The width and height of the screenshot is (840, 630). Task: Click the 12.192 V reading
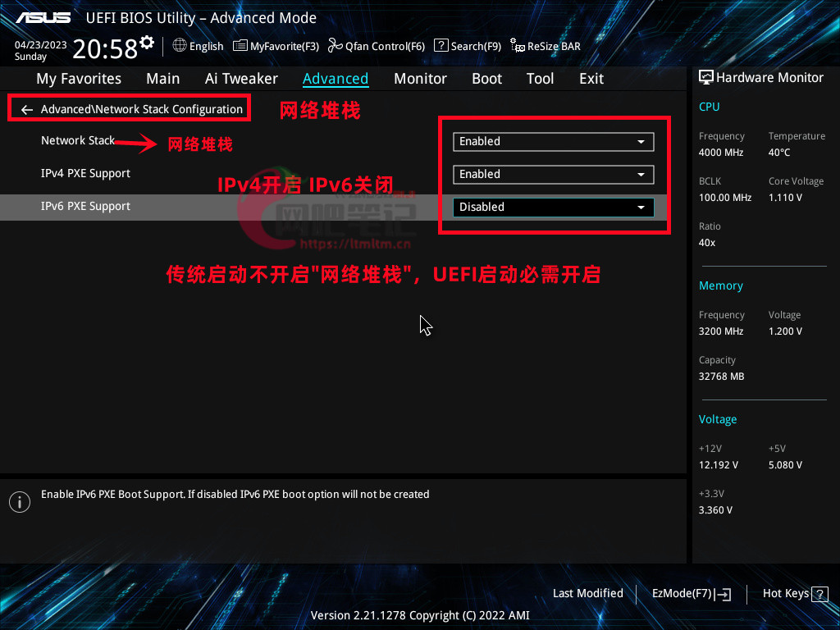[718, 465]
